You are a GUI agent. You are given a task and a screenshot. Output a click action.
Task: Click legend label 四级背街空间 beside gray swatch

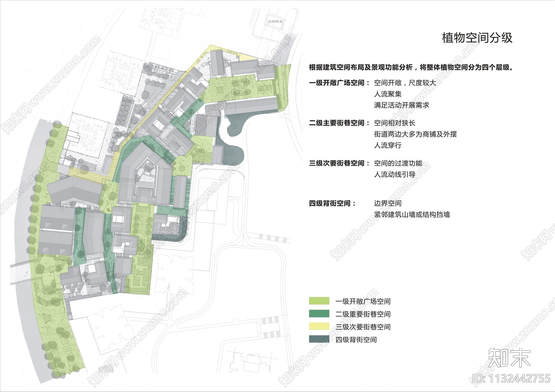pyautogui.click(x=356, y=340)
